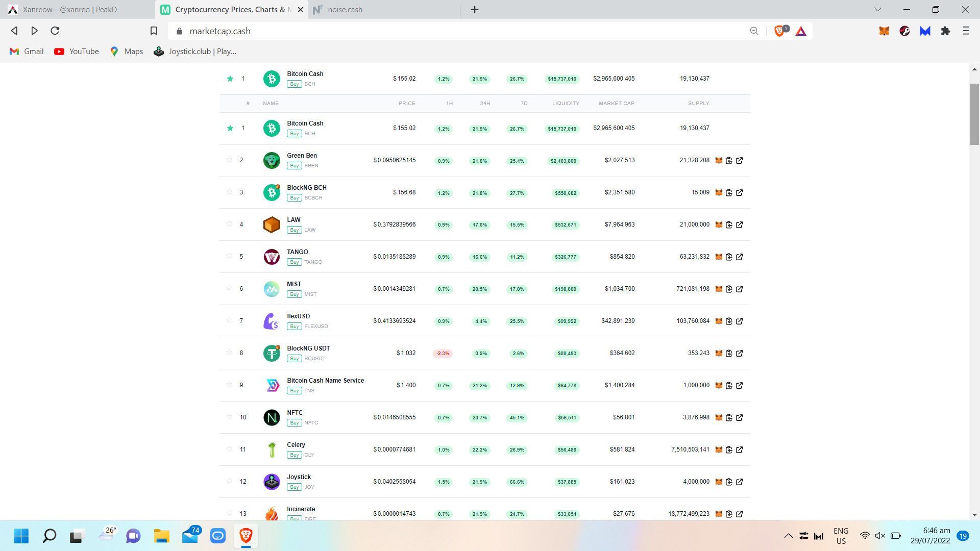Reload the marketcap.cash page
980x551 pixels.
click(55, 31)
